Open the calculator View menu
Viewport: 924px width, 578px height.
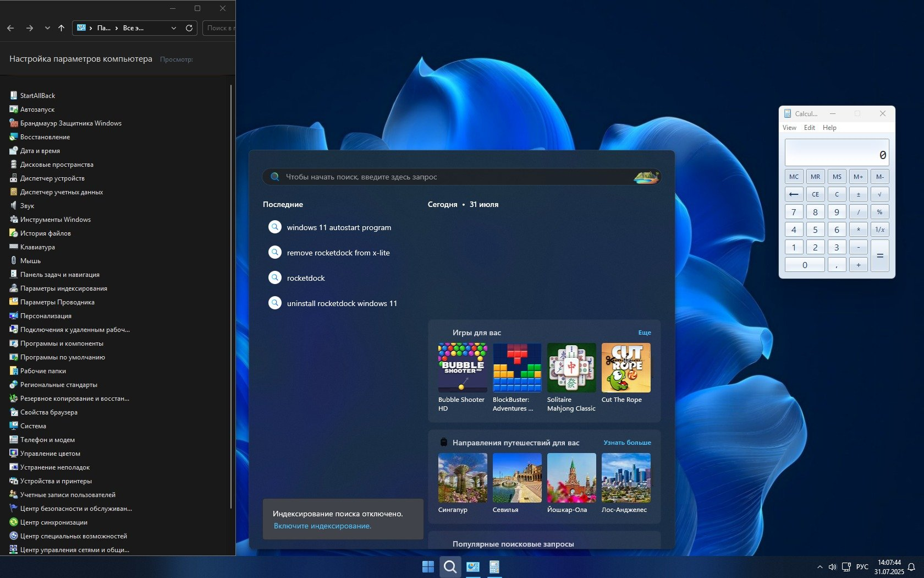coord(789,128)
